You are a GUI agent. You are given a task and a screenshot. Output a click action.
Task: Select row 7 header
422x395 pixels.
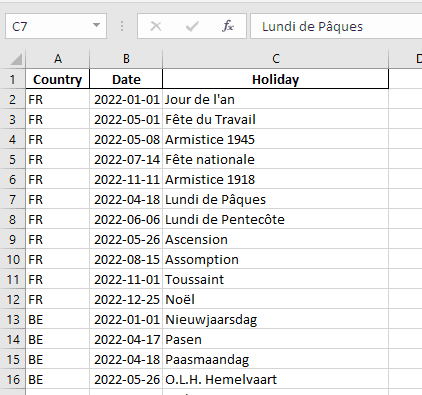point(13,199)
